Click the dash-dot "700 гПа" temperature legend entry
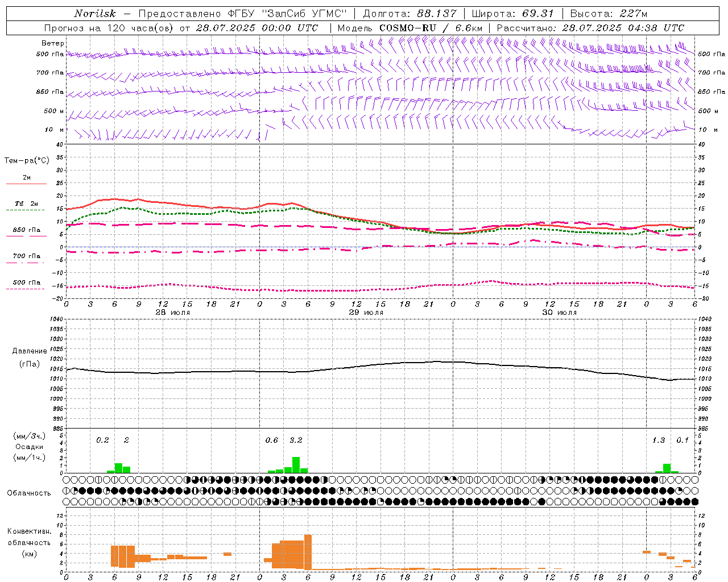This screenshot has height=582, width=728. (26, 258)
